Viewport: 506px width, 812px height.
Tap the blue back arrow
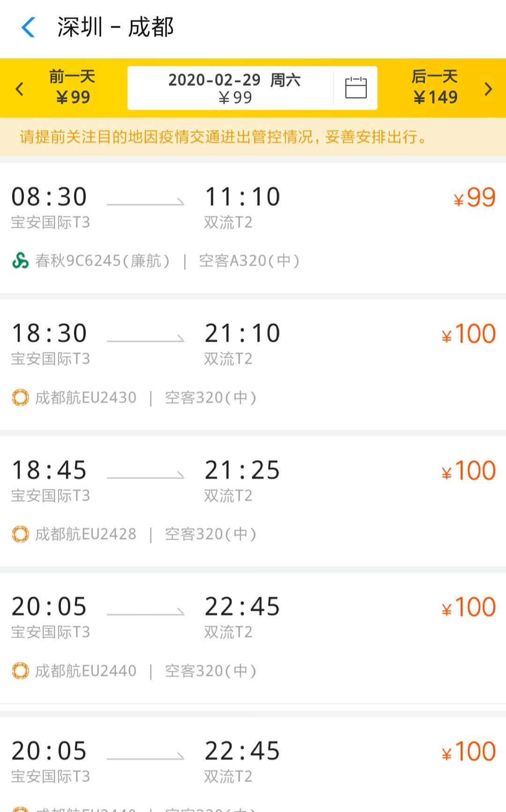point(29,27)
